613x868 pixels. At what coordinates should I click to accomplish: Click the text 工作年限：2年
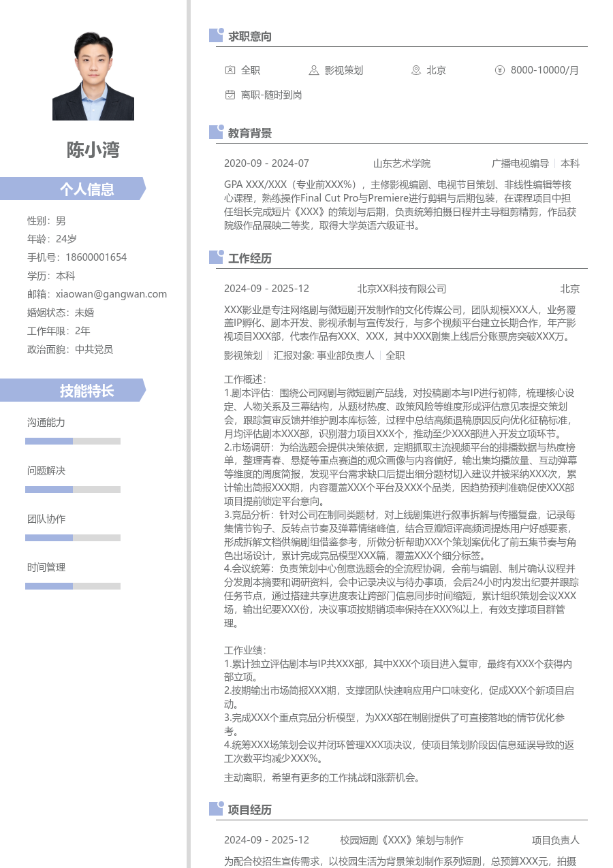[x=59, y=331]
